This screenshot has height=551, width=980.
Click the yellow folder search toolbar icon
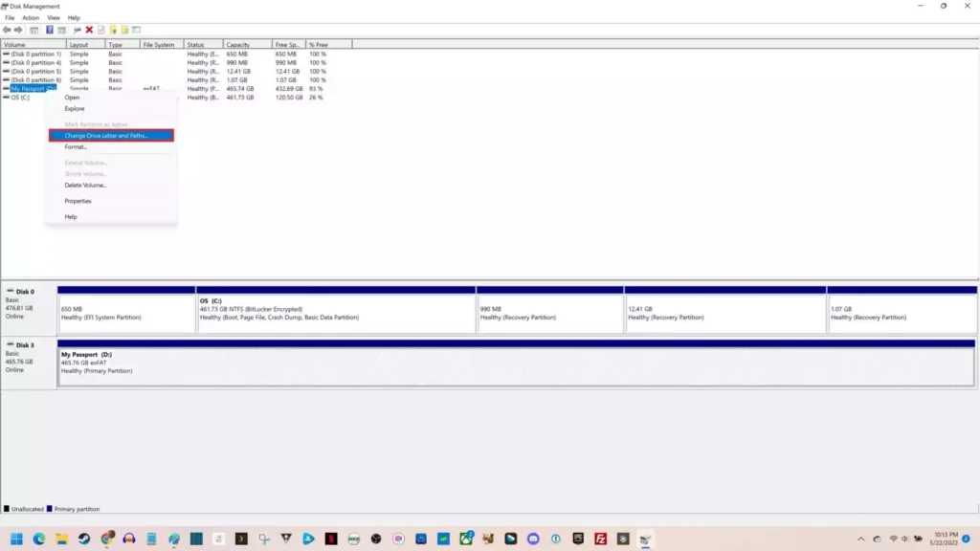[x=125, y=30]
